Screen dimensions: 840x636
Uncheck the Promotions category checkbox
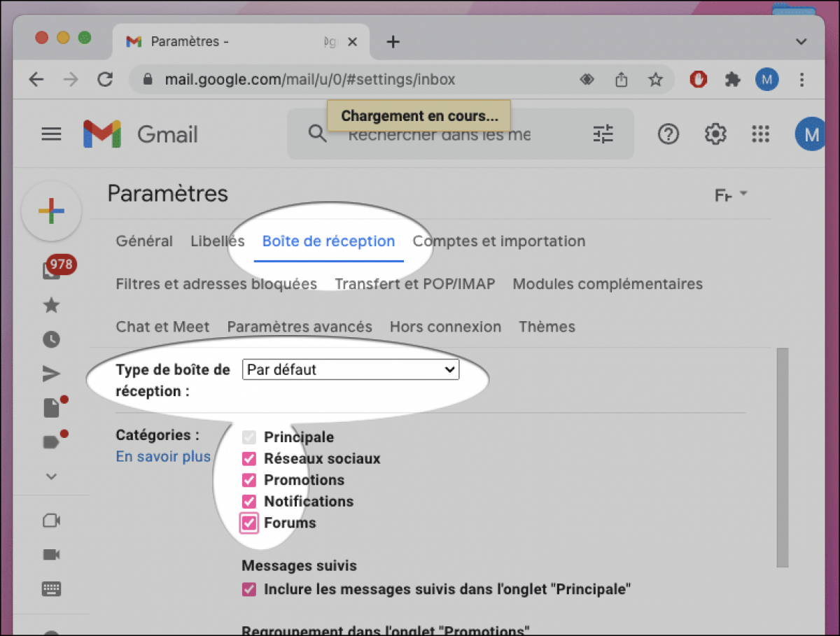(x=248, y=480)
